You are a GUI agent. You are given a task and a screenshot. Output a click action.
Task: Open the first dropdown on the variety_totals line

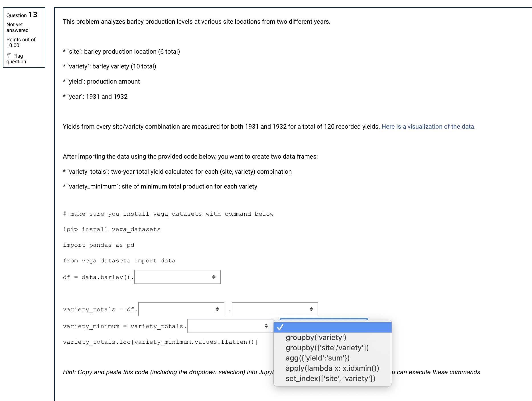tap(181, 309)
